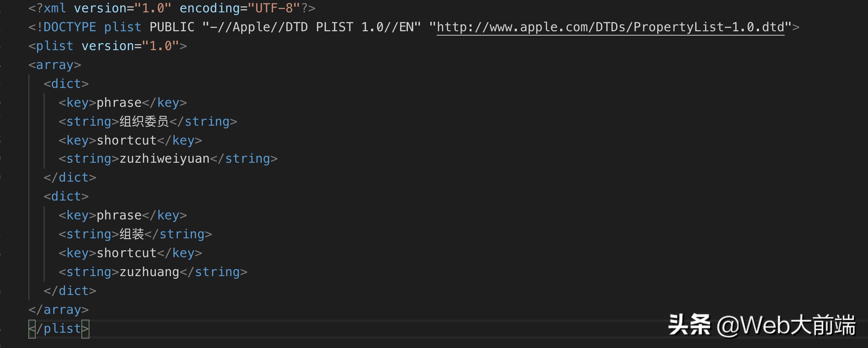Image resolution: width=868 pixels, height=348 pixels.
Task: Open the apple.com PropertyList DTD link
Action: click(610, 27)
